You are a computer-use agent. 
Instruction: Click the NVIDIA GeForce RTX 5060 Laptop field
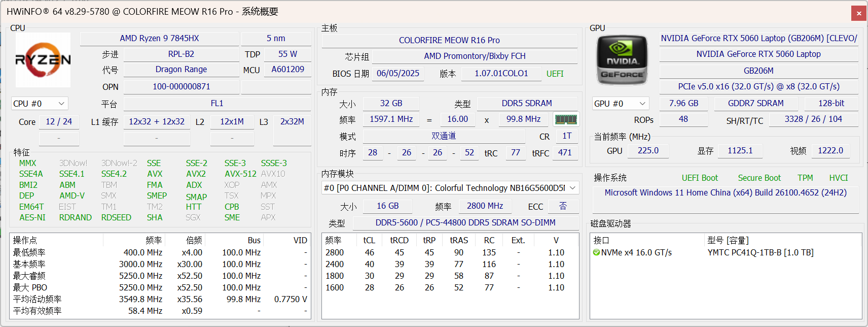[758, 54]
